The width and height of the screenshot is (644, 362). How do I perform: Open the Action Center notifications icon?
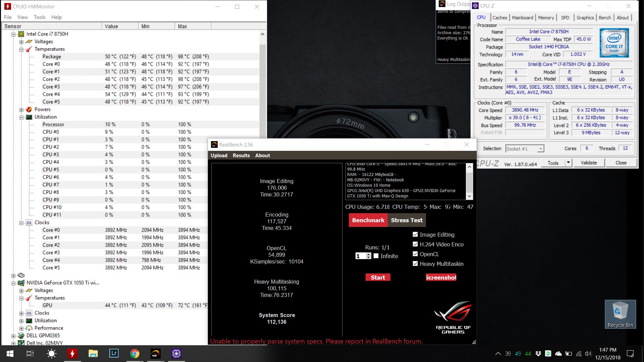point(630,354)
